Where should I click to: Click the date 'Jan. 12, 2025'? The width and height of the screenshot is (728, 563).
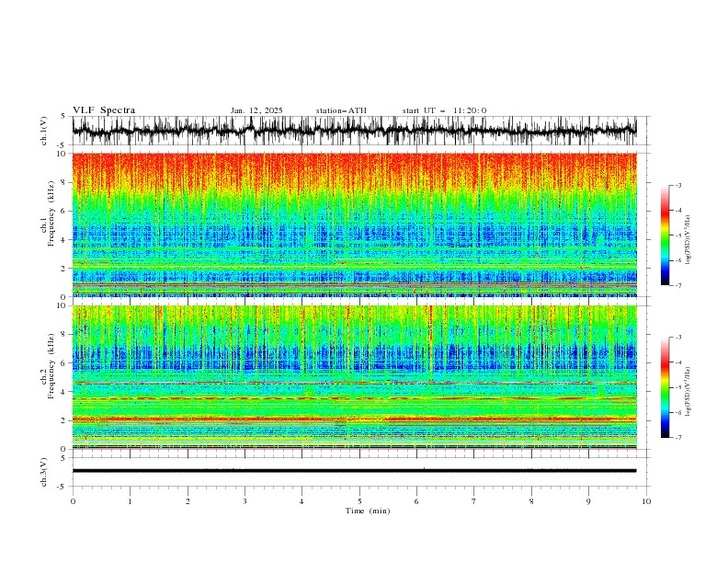[256, 110]
